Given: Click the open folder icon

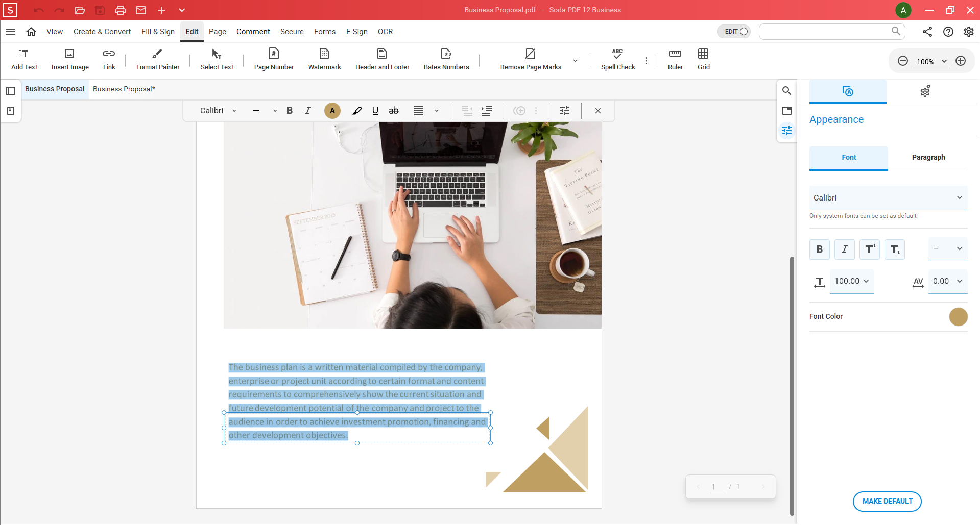Looking at the screenshot, I should tap(80, 10).
